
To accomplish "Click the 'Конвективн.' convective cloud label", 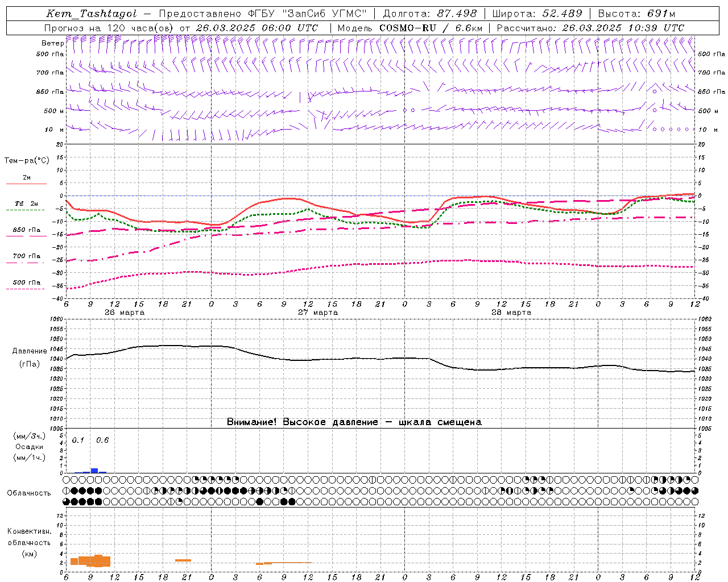I will pyautogui.click(x=29, y=531).
